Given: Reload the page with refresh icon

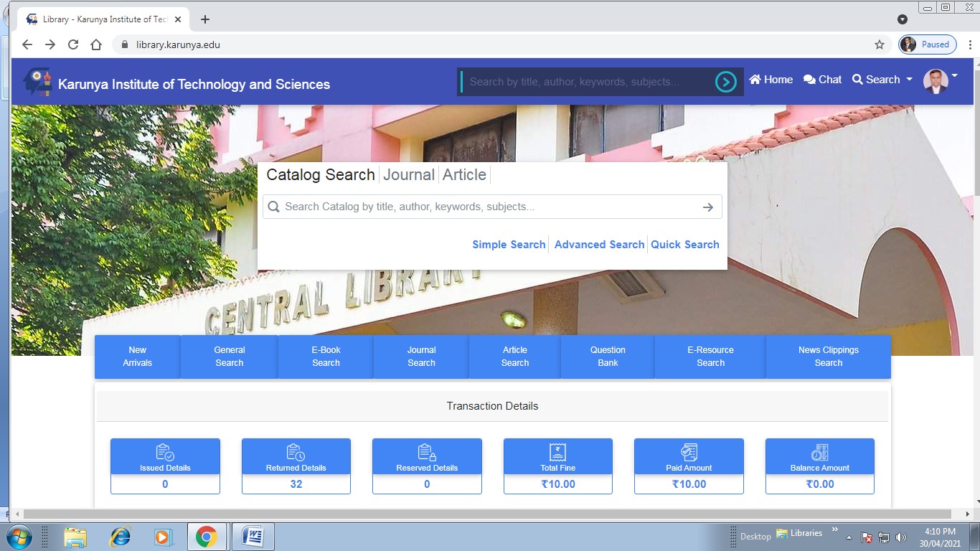Looking at the screenshot, I should 73,44.
